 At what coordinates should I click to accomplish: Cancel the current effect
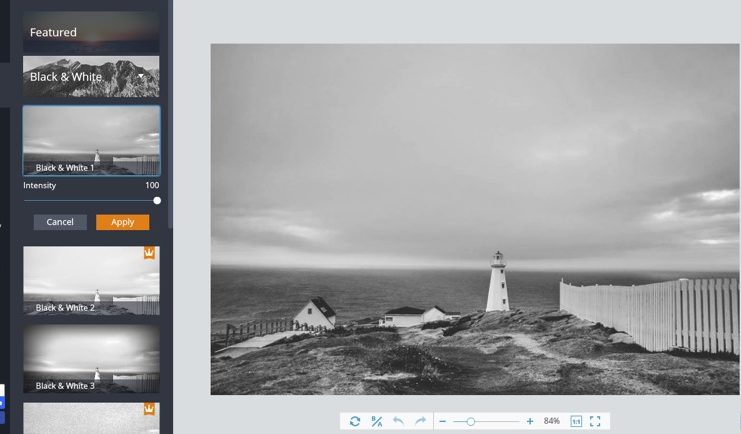pos(60,222)
